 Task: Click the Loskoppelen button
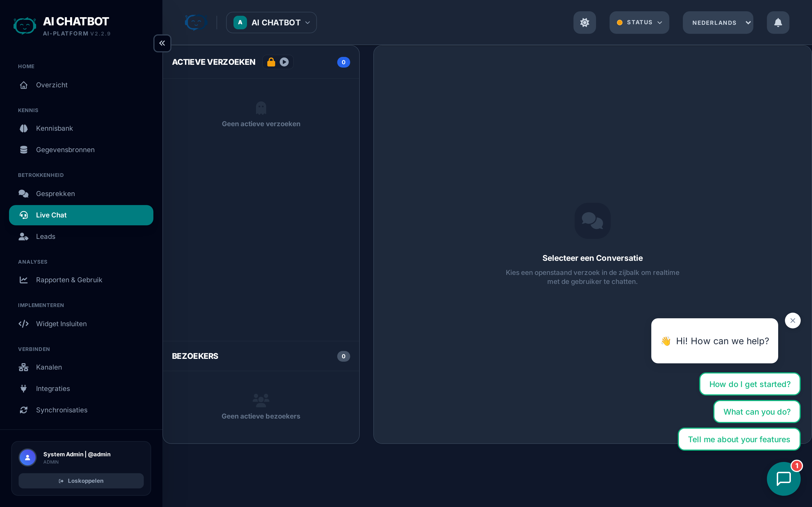coord(81,481)
